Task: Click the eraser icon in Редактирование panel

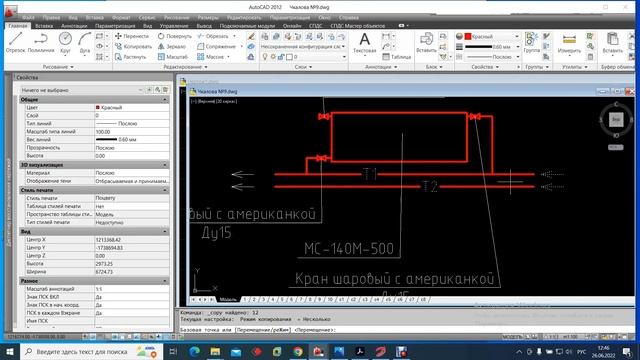Action: [251, 36]
